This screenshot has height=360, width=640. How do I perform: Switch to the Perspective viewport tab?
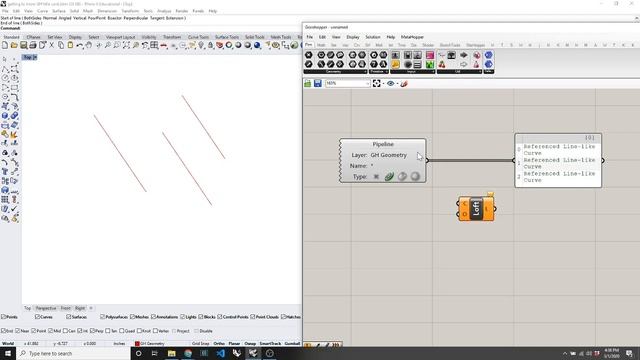(46, 308)
